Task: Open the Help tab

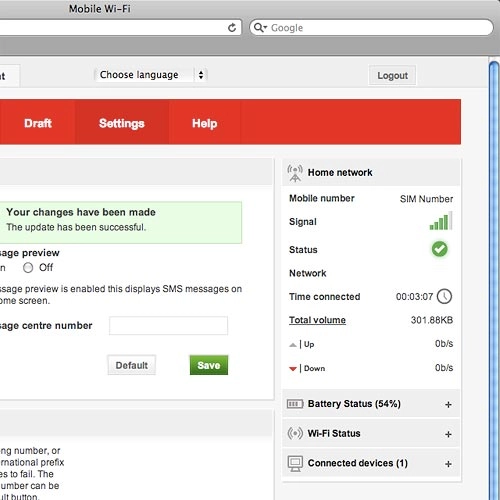Action: click(x=205, y=123)
